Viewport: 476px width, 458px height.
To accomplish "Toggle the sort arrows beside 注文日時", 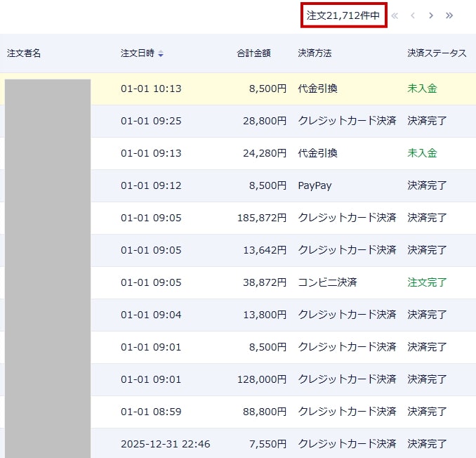I will point(161,53).
